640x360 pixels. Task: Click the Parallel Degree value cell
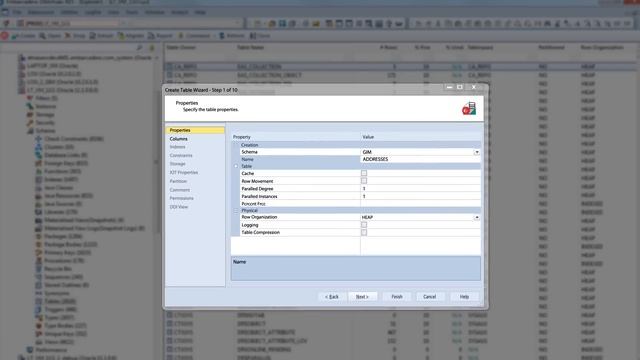(x=420, y=189)
